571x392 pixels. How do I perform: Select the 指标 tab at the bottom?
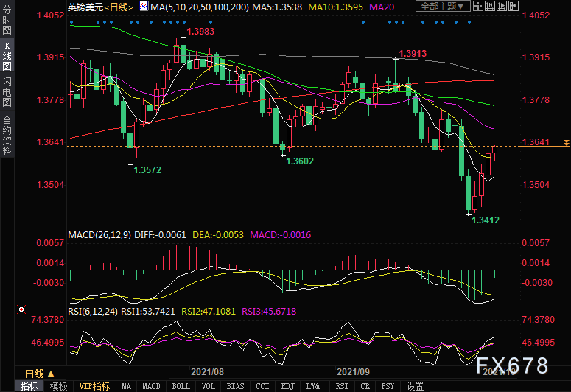click(x=29, y=386)
